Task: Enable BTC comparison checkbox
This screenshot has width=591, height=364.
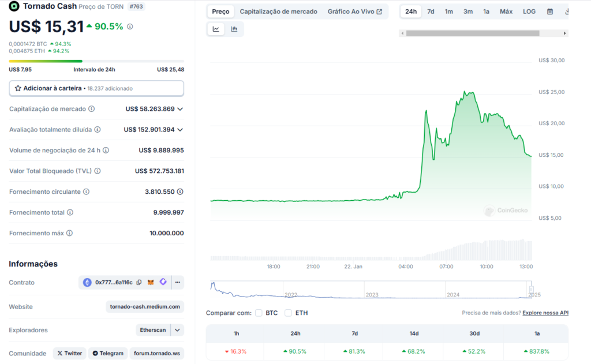Action: point(259,313)
